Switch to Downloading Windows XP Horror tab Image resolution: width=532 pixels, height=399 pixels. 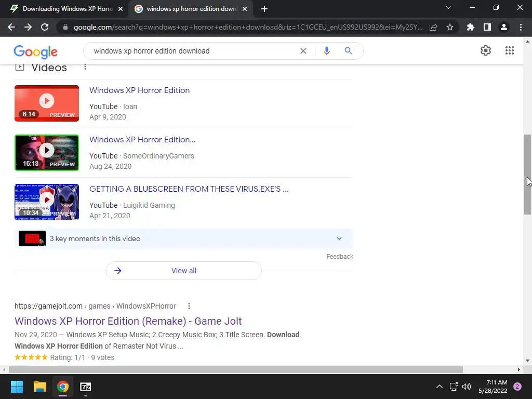pyautogui.click(x=64, y=9)
